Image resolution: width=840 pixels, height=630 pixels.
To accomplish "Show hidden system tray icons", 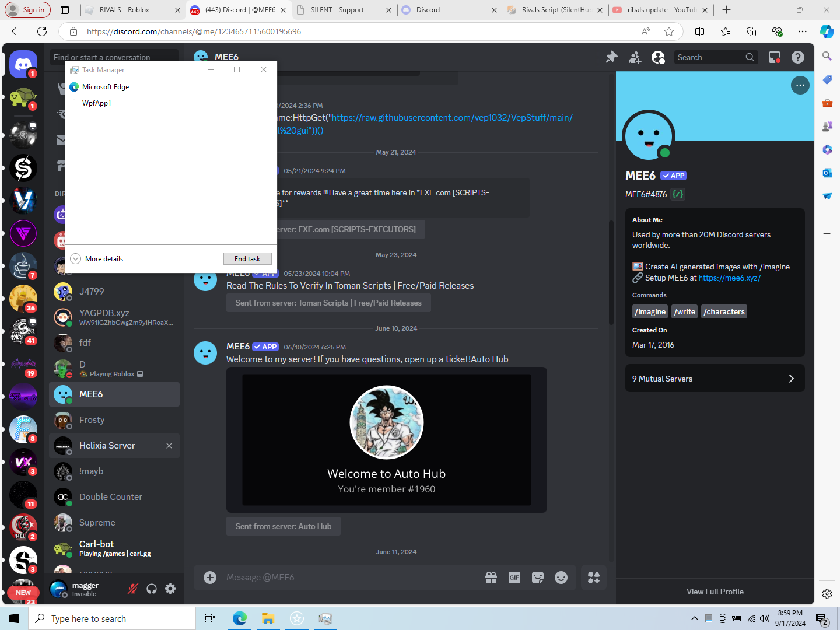I will pyautogui.click(x=694, y=618).
